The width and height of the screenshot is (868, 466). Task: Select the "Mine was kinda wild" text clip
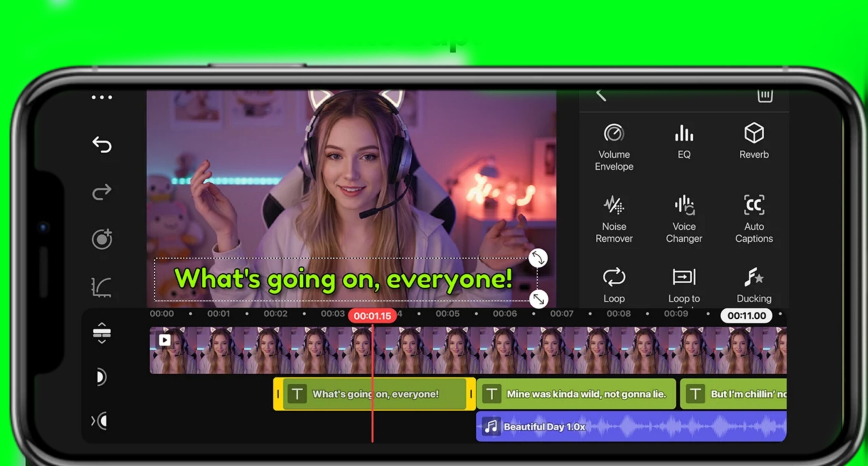[x=576, y=394]
